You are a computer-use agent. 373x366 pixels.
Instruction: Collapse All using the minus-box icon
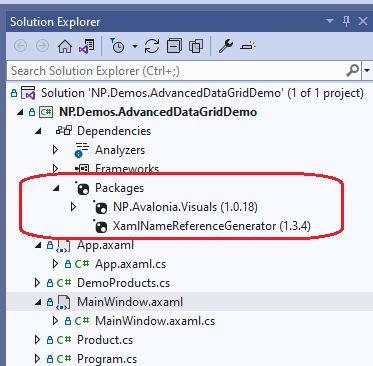(x=174, y=46)
